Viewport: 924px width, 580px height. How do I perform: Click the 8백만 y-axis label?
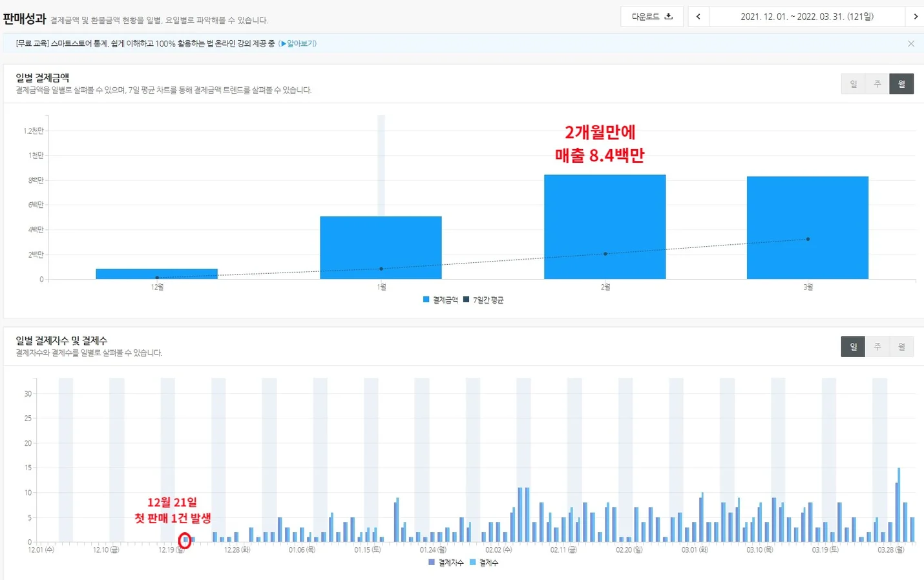36,180
